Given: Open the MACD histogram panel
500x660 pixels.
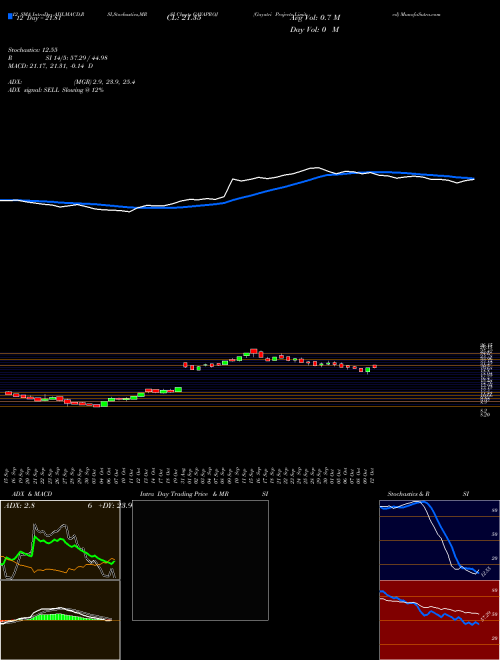Looking at the screenshot, I should point(60,620).
